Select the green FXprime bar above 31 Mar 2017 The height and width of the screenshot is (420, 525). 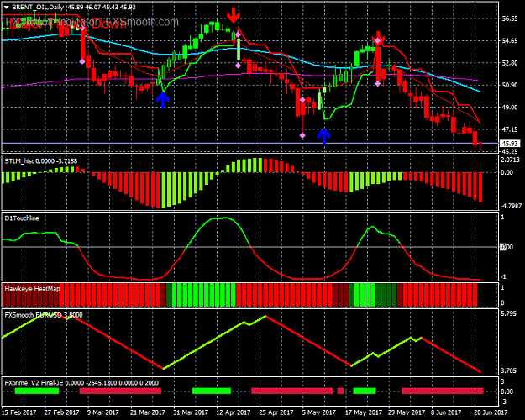[x=212, y=391]
